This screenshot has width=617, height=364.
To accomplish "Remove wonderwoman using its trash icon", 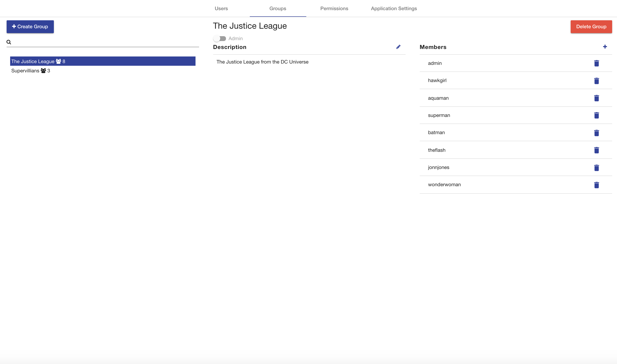I will pos(597,185).
